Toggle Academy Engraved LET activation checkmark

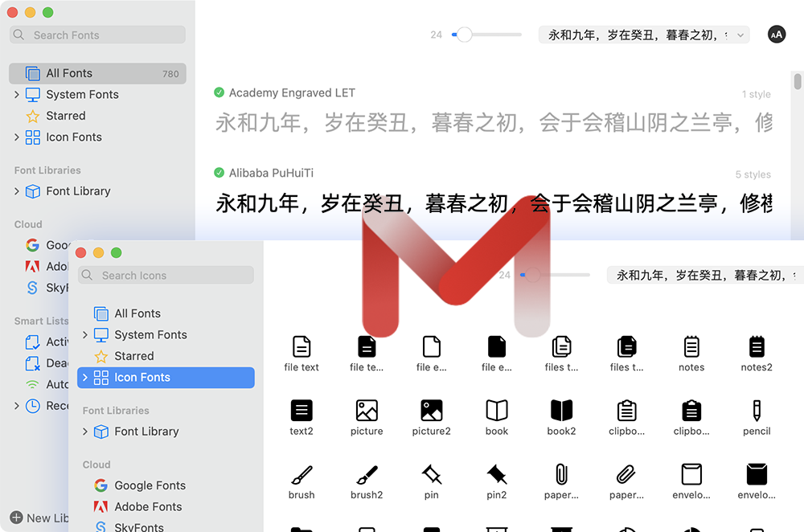tap(219, 92)
